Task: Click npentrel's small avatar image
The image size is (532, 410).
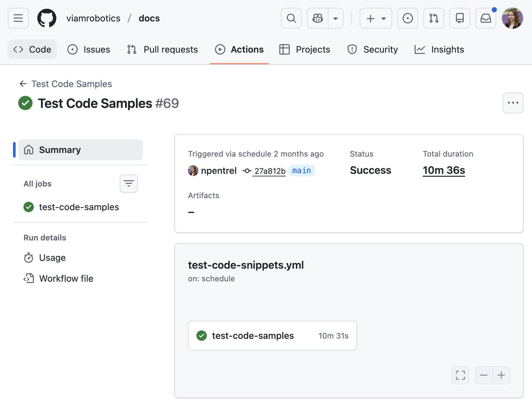Action: (193, 171)
